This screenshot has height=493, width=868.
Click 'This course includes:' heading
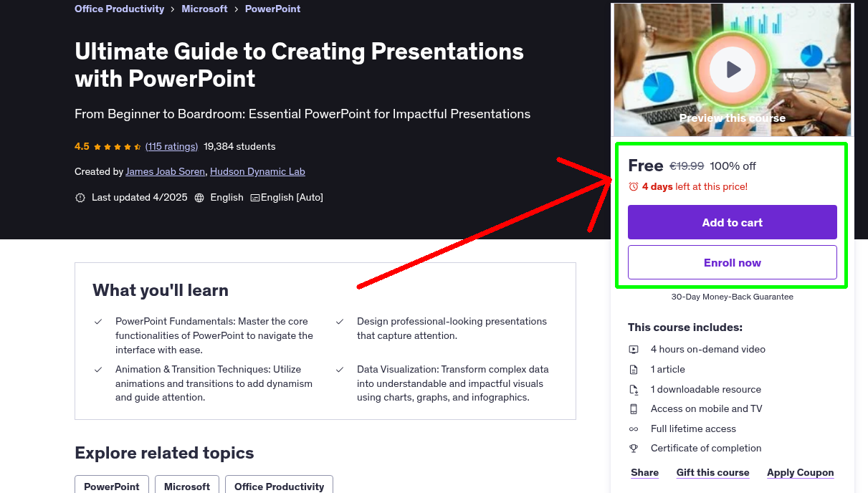coord(685,327)
